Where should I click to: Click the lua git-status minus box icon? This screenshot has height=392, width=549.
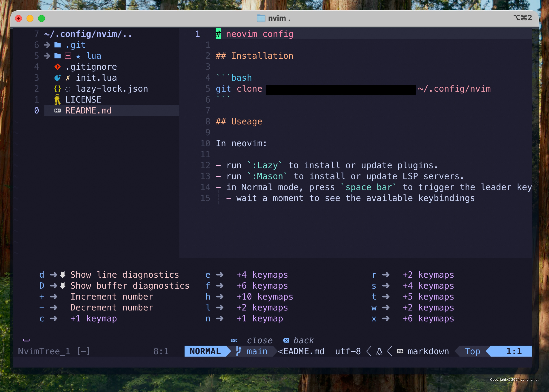coord(68,56)
